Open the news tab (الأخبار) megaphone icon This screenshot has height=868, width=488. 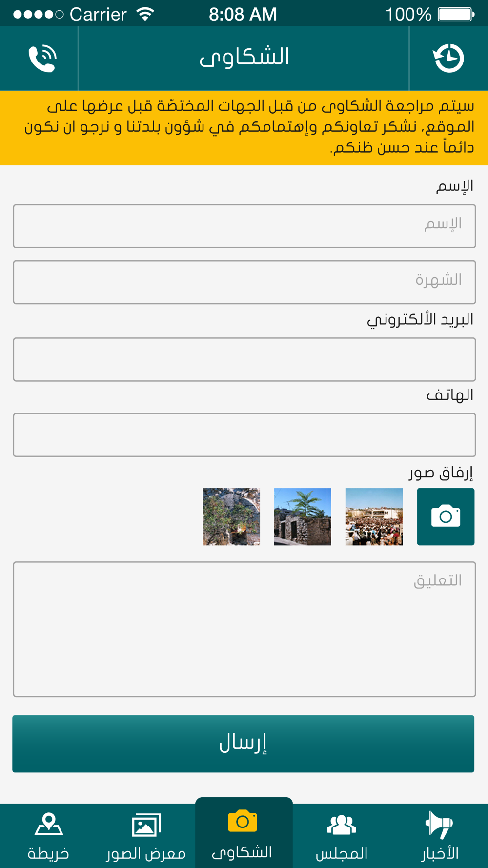439,825
